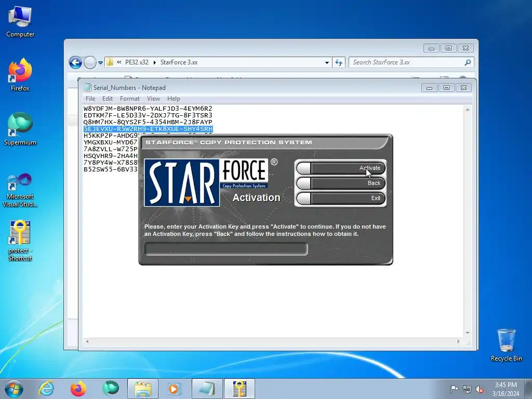Click StarForce 3.xx breadcrumb in address bar
The width and height of the screenshot is (532, 399).
179,62
